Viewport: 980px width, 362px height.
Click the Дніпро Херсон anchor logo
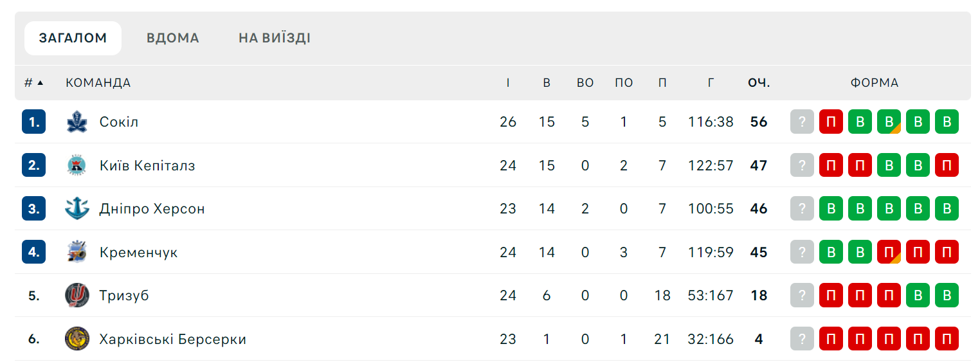pyautogui.click(x=77, y=208)
